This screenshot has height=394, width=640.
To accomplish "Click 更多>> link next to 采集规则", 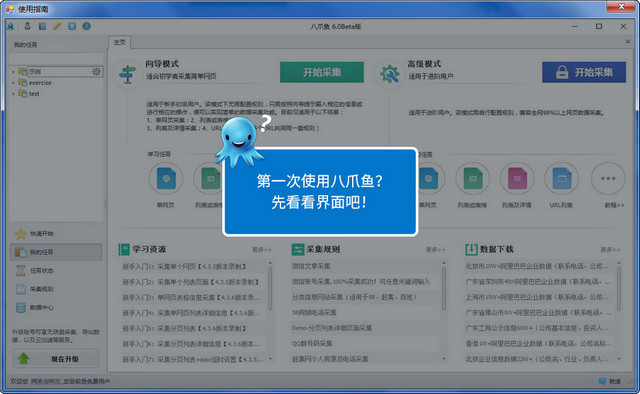I will [x=436, y=249].
